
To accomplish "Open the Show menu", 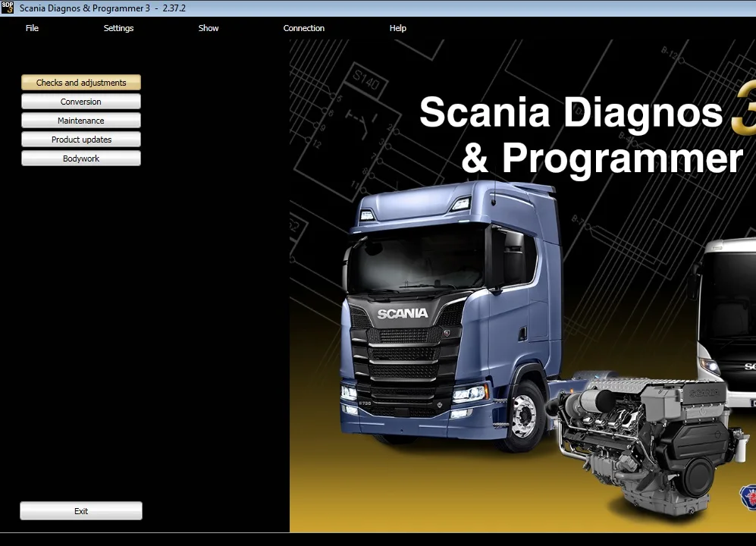I will point(209,28).
